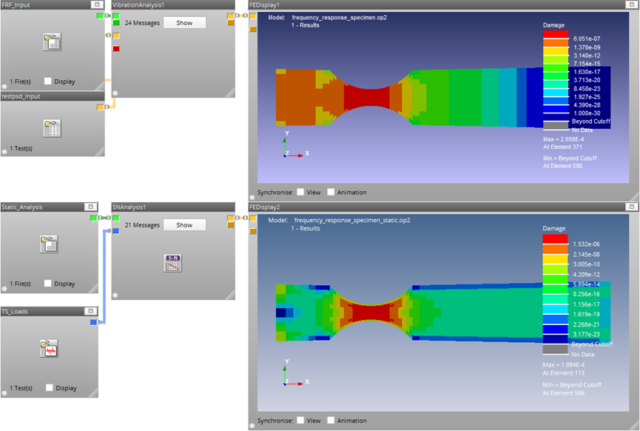This screenshot has height=431, width=640.
Task: Click 'Max = 1.094E-4' text in FEDisplay2
Action: (x=563, y=364)
